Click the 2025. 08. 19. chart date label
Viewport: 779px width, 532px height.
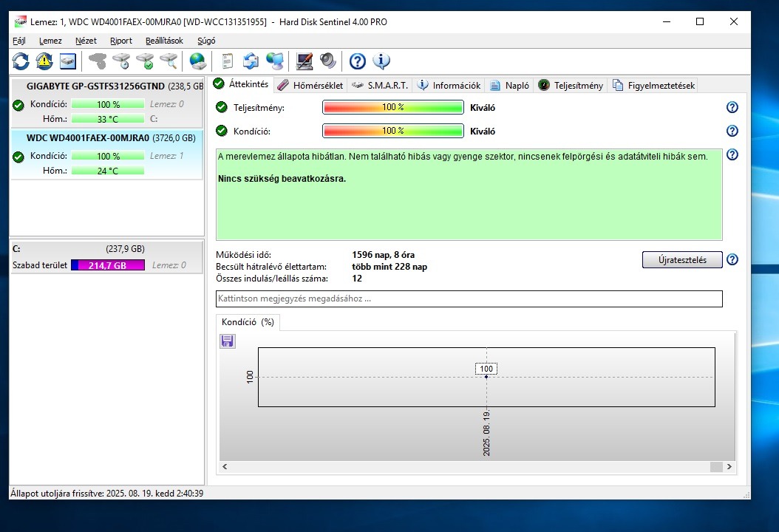coord(486,433)
